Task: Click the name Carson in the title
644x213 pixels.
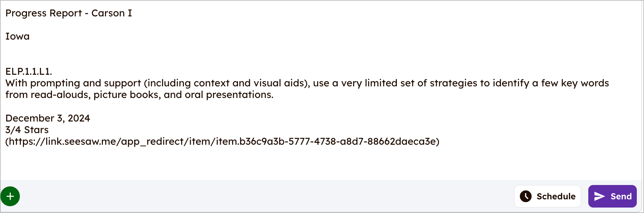Action: [108, 13]
